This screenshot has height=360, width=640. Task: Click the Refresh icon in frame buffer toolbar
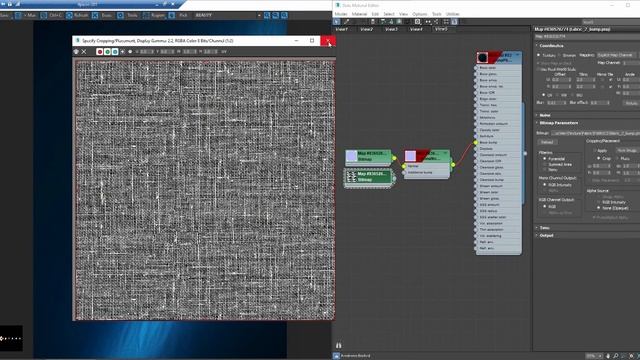(69, 15)
